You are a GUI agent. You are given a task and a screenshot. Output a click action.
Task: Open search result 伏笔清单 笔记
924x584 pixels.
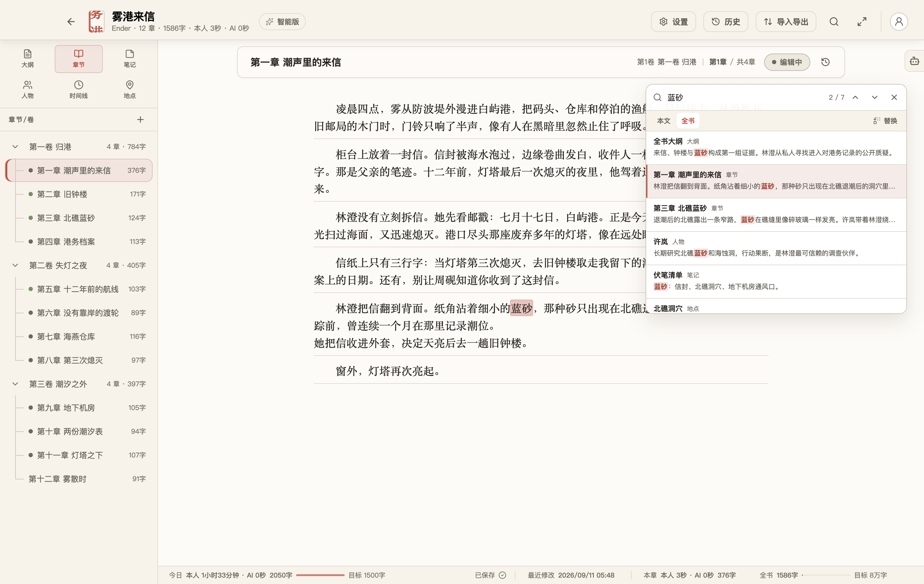[776, 281]
